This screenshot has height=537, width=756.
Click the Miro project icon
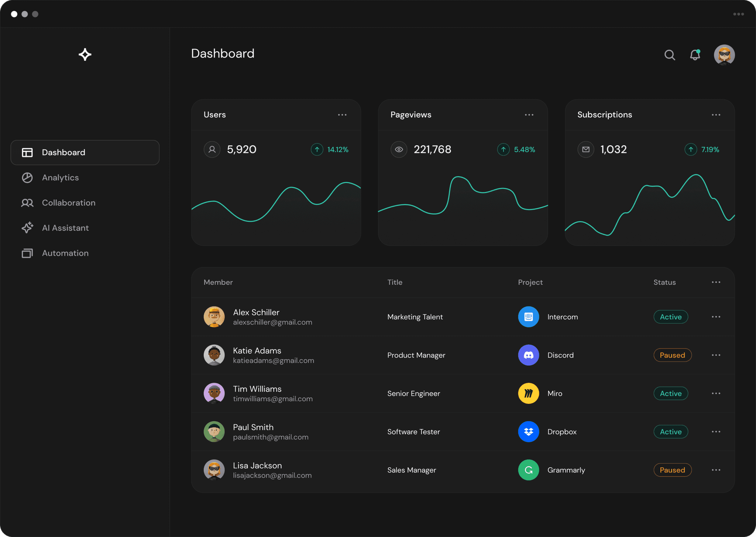tap(528, 394)
